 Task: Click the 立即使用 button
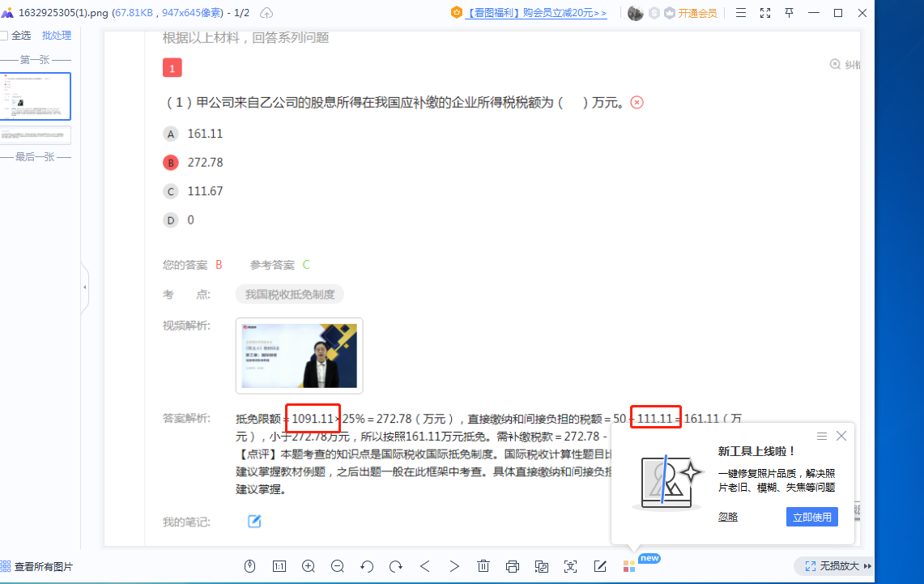[811, 517]
